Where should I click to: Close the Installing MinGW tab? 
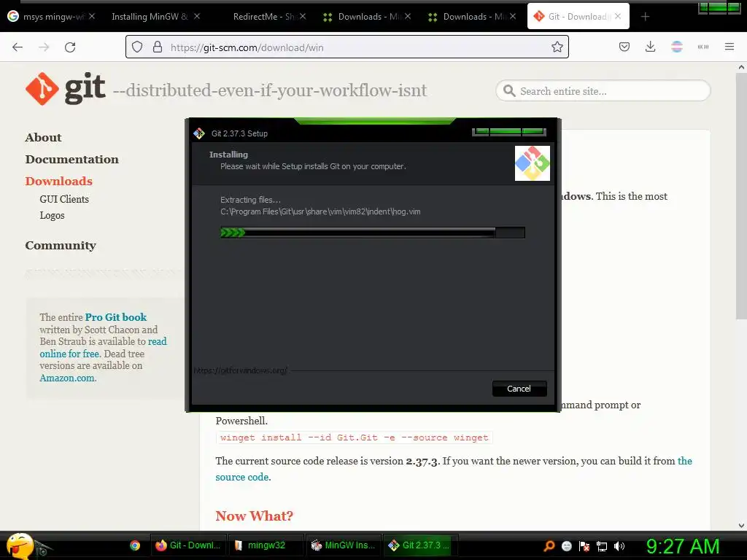point(197,16)
